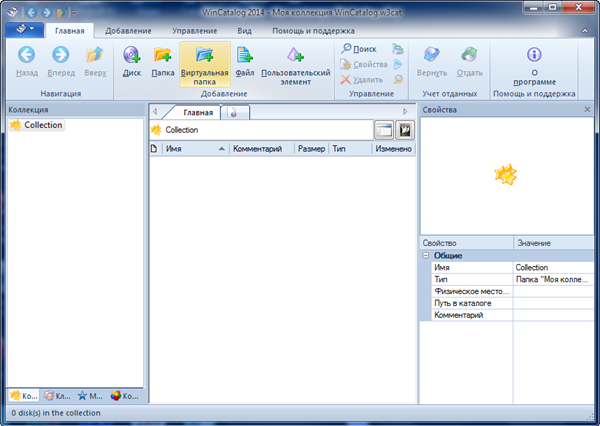The height and width of the screenshot is (426, 600).
Task: Click the Collection address path field
Action: click(260, 130)
